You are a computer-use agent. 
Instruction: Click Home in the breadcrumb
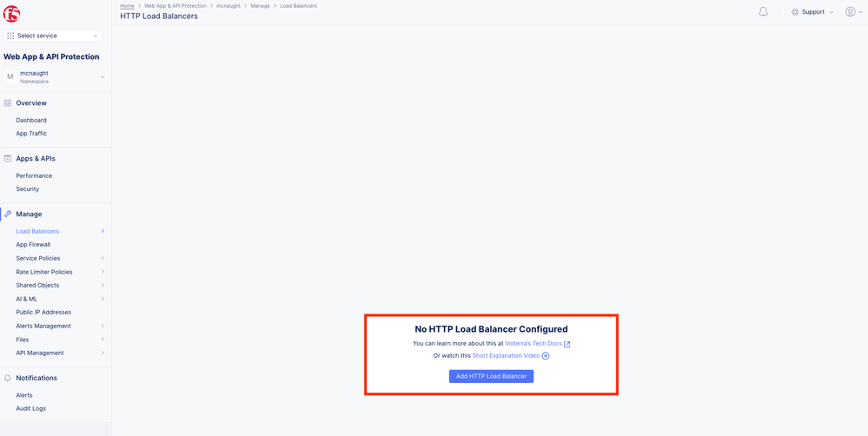[x=127, y=5]
